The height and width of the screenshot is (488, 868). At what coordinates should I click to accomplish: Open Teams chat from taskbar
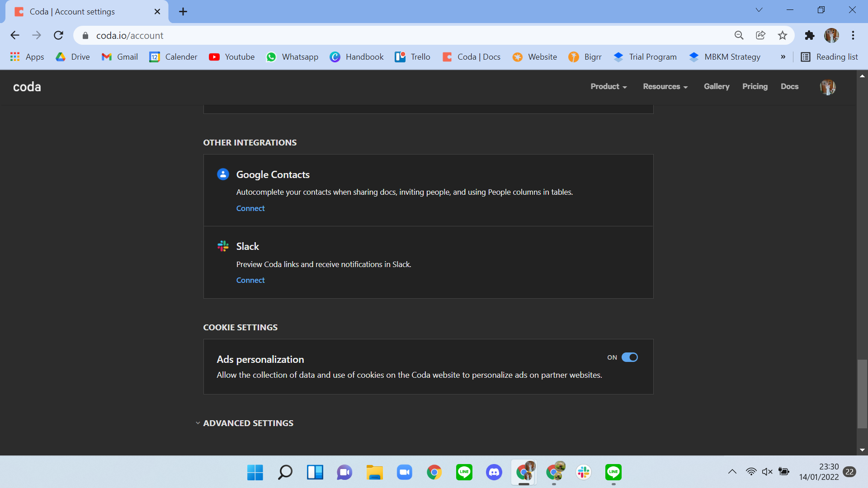(344, 472)
